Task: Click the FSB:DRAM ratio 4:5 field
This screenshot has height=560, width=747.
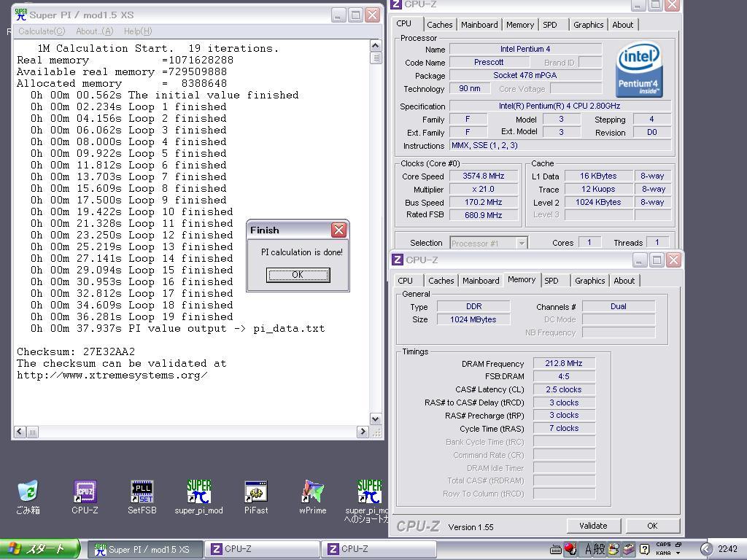Action: (564, 376)
